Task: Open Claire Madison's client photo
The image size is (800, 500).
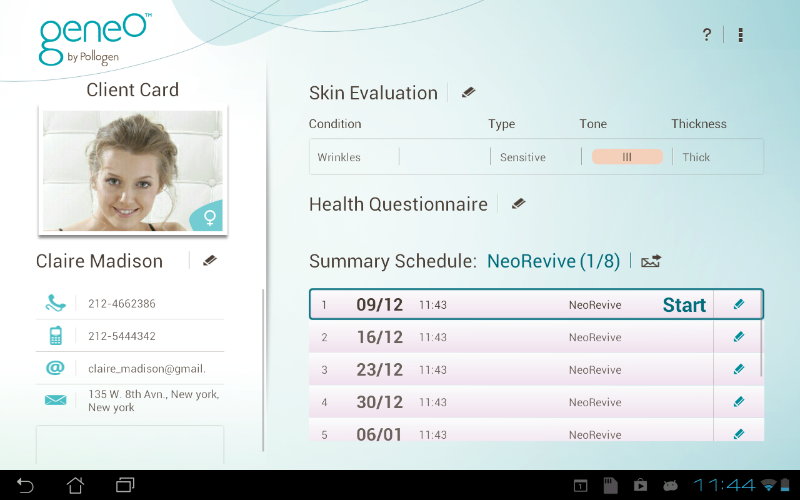Action: 133,170
